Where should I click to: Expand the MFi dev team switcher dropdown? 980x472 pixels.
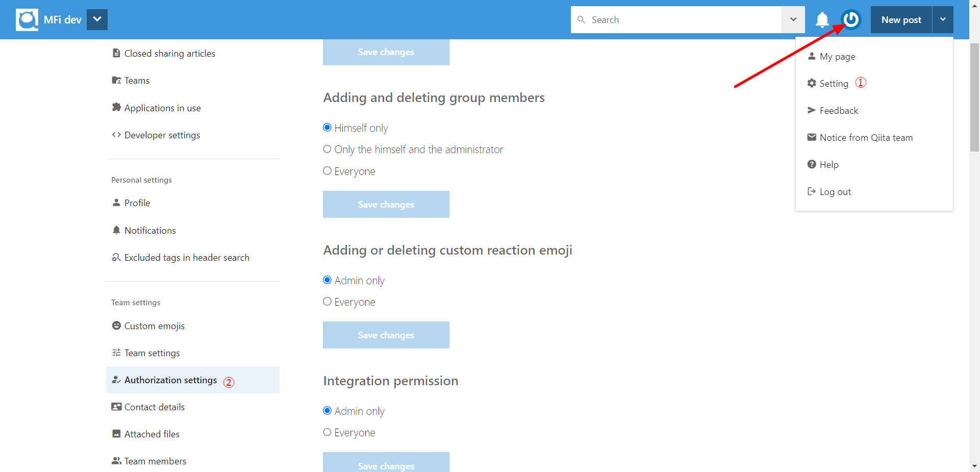(x=97, y=19)
